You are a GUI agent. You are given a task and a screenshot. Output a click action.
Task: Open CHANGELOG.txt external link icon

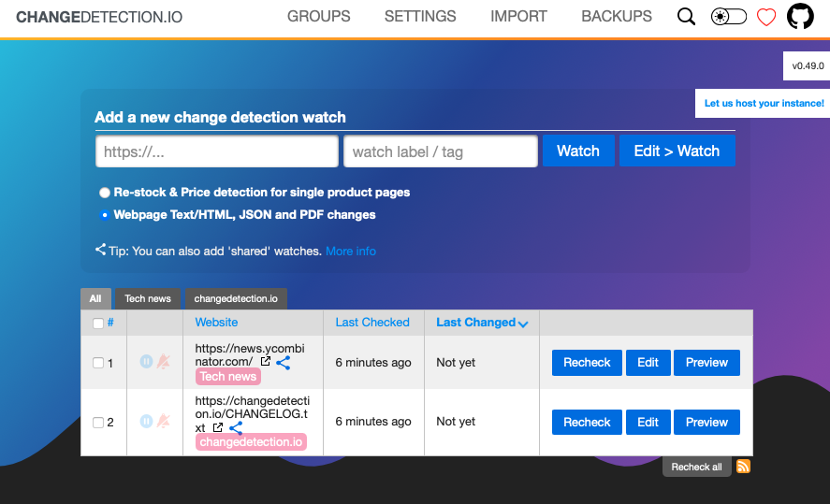[x=217, y=427]
